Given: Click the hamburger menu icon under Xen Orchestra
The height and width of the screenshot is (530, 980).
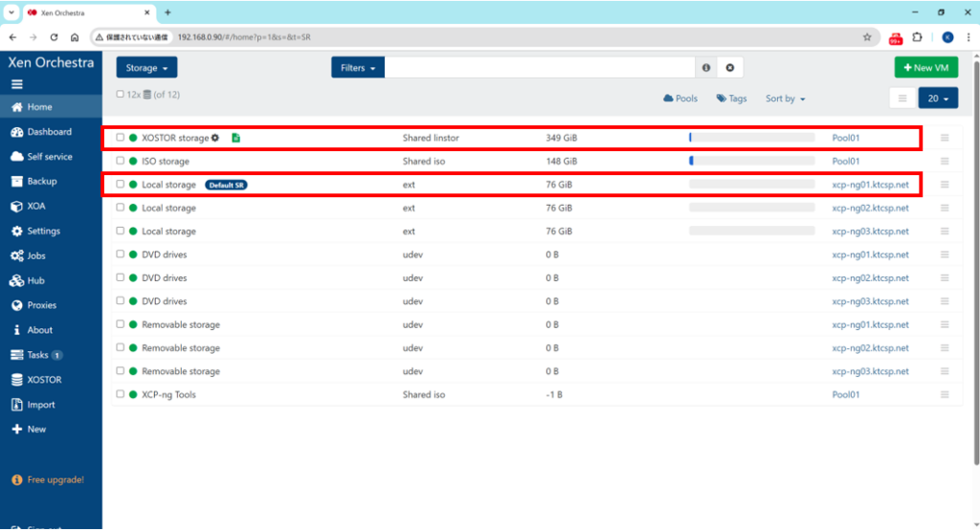Looking at the screenshot, I should (17, 84).
